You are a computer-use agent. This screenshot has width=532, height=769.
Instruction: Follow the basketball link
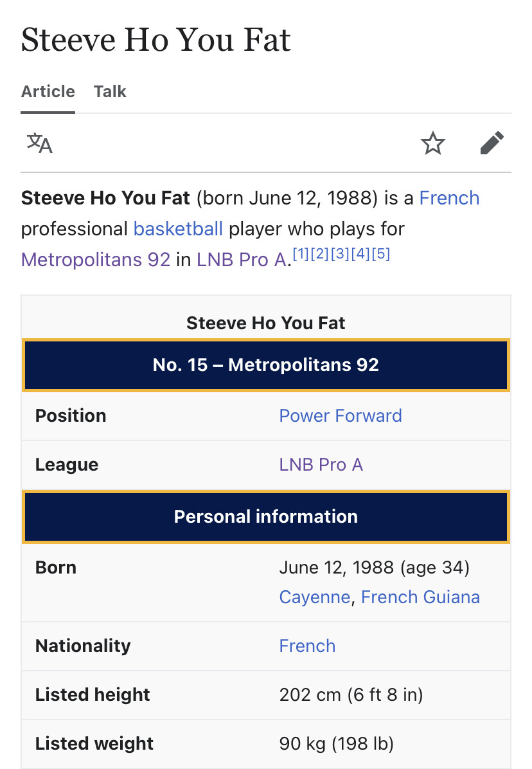click(178, 229)
